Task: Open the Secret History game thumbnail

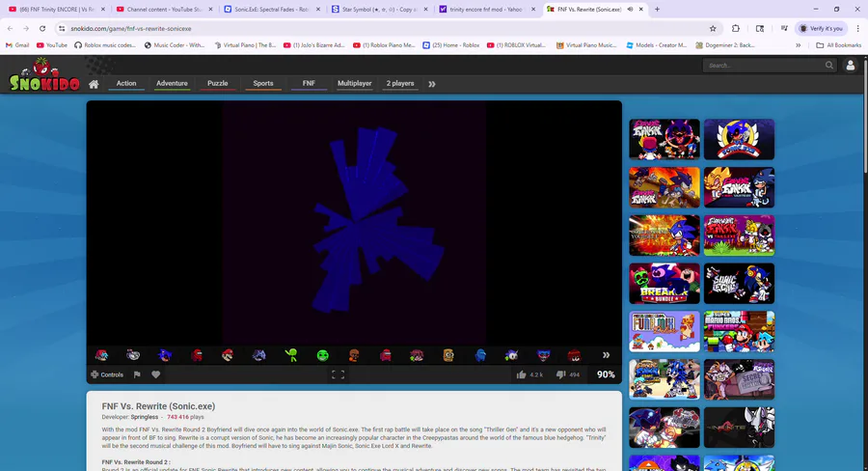Action: point(739,379)
